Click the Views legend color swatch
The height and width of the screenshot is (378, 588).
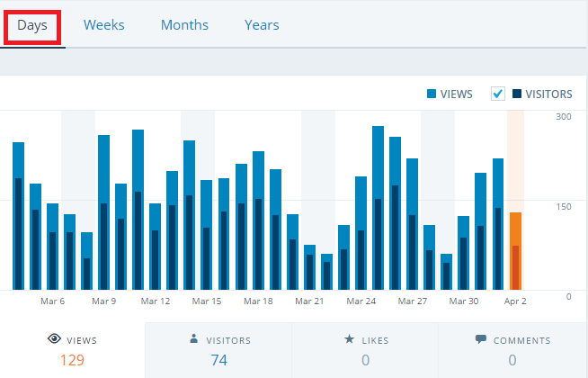pos(432,94)
